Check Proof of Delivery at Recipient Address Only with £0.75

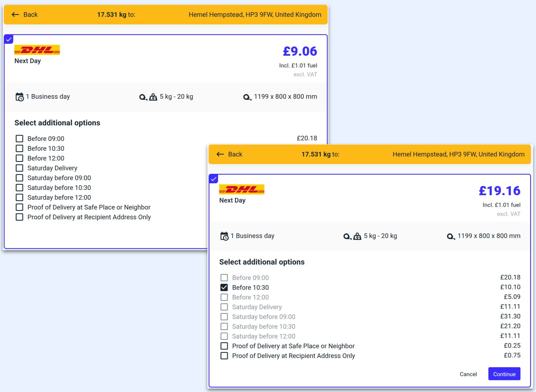pyautogui.click(x=224, y=356)
